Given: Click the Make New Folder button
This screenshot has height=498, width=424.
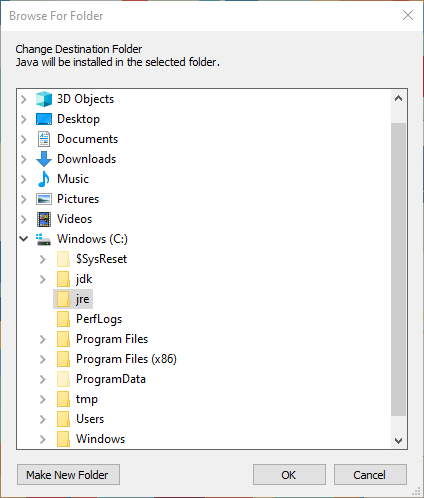Looking at the screenshot, I should point(68,475).
